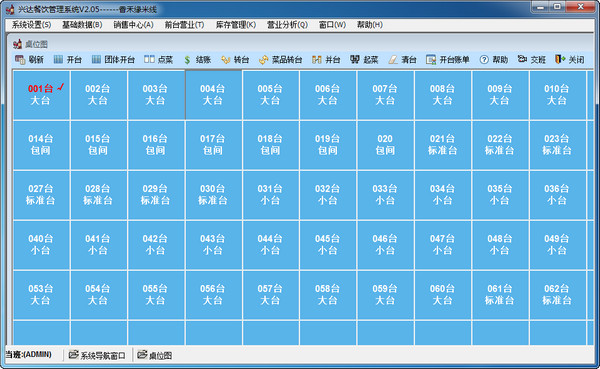Click the 起菜 serve dishes icon
The width and height of the screenshot is (600, 369).
(x=355, y=59)
